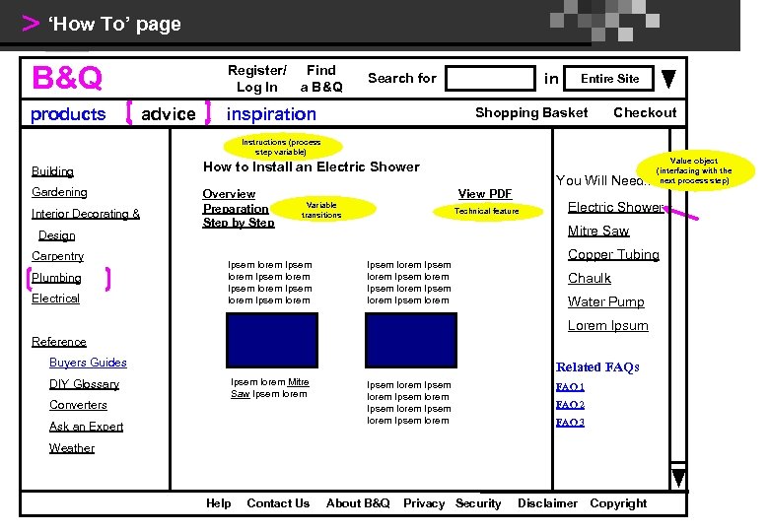Open the Disclaimer footer link

pyautogui.click(x=547, y=503)
